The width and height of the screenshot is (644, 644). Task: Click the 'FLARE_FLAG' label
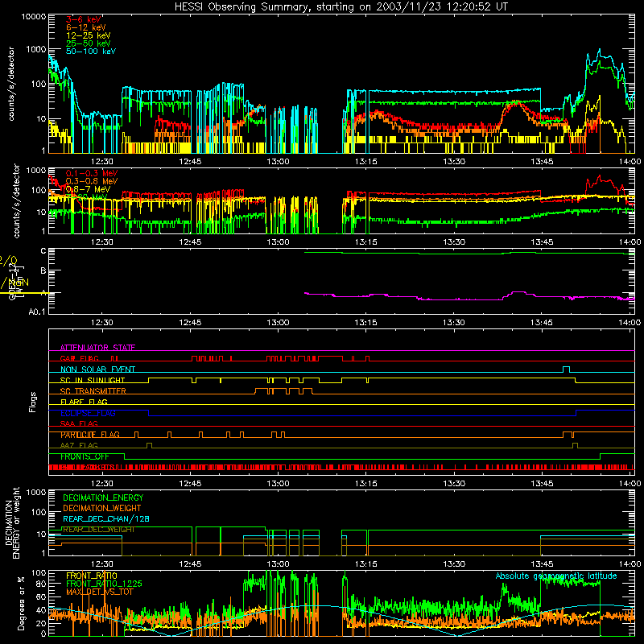coord(84,402)
